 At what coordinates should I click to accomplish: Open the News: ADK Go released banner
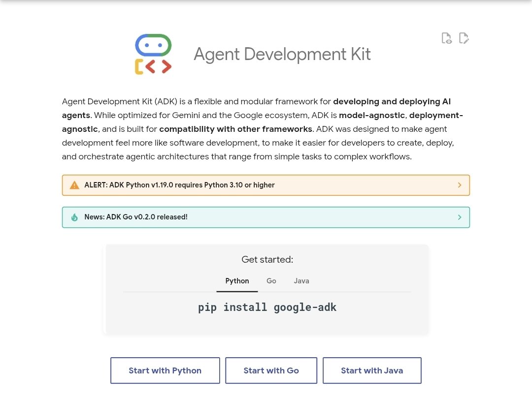pos(266,217)
